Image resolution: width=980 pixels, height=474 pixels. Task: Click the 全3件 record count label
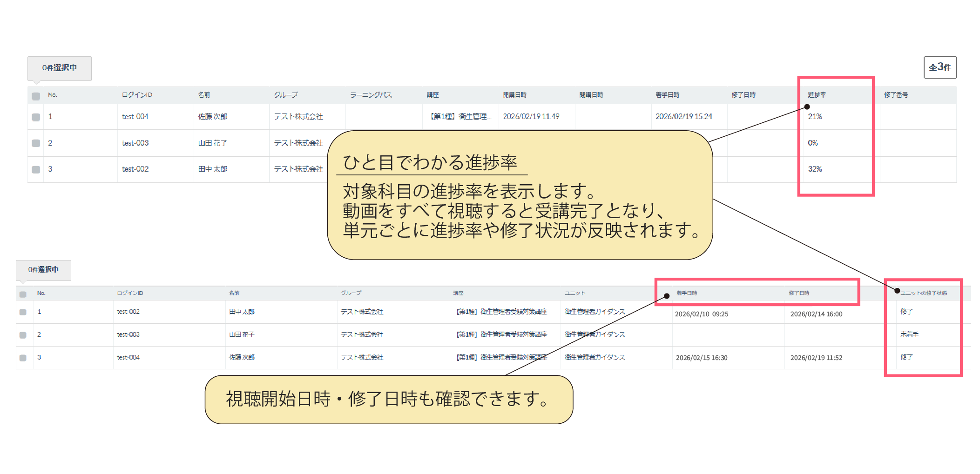point(939,67)
